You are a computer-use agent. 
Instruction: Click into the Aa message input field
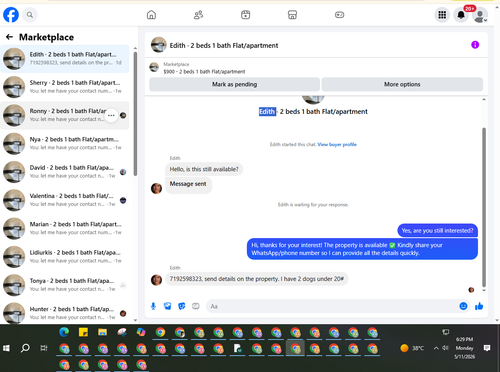pyautogui.click(x=332, y=306)
